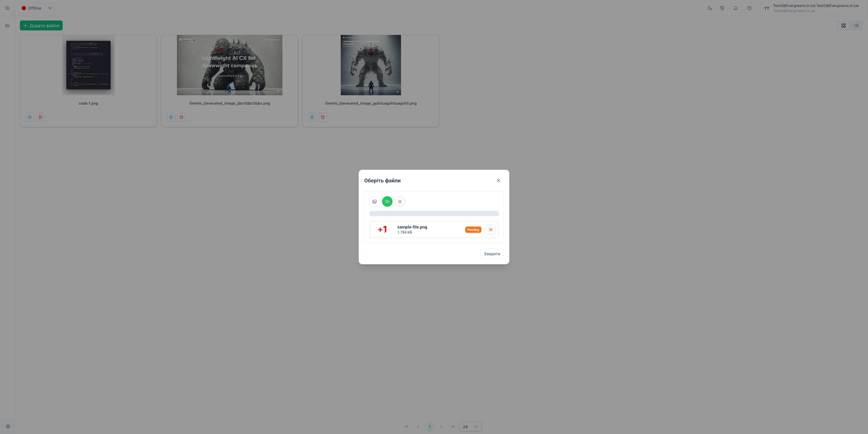Remove sample-file.png from upload queue
Viewport: 868px width, 434px height.
pos(491,229)
